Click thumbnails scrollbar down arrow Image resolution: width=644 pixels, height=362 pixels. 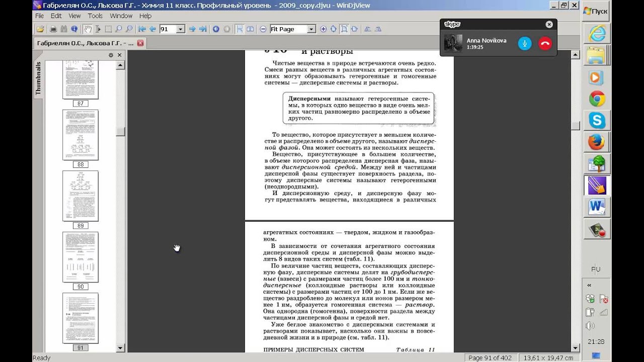coord(120,347)
